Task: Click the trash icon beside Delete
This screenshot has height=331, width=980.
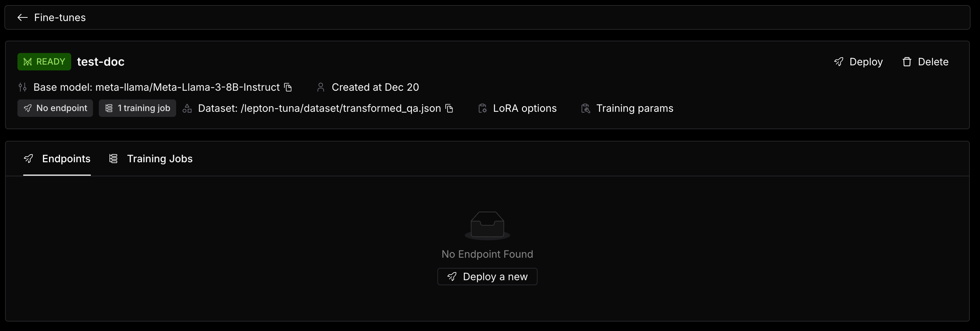Action: (907, 62)
